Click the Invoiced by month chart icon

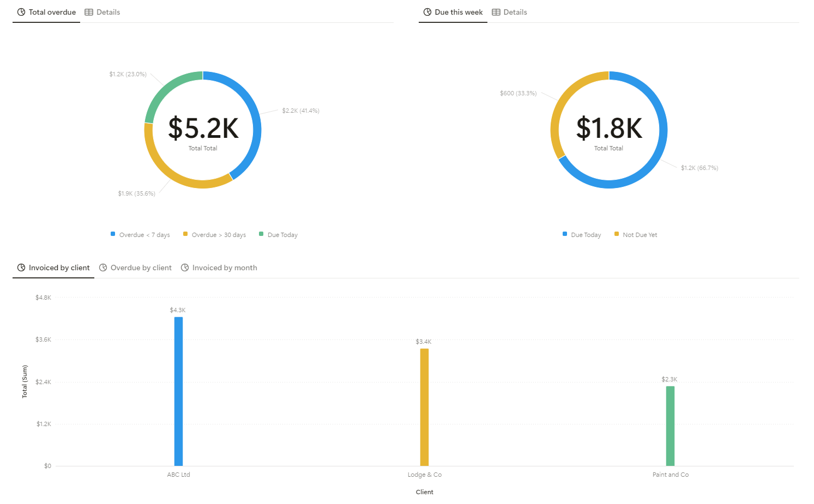185,268
